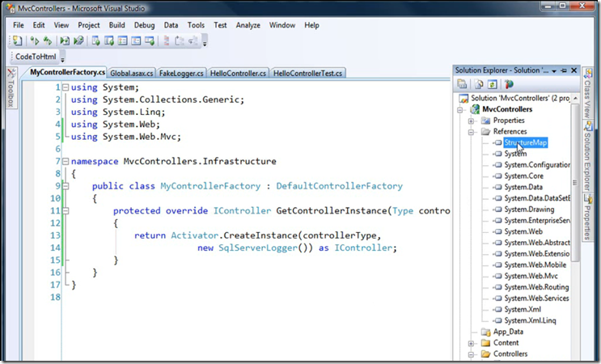
Task: Toggle auto-hide pin on Solution Explorer
Action: point(564,70)
